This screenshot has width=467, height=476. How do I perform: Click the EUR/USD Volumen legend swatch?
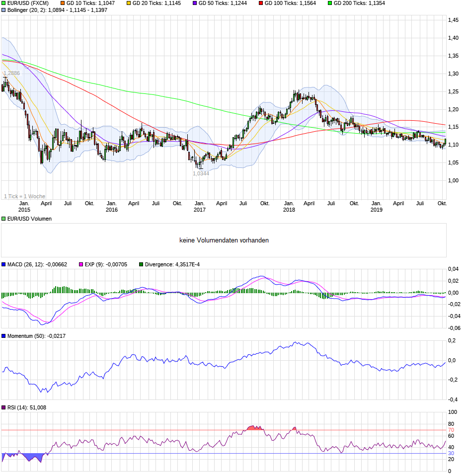tap(3, 219)
